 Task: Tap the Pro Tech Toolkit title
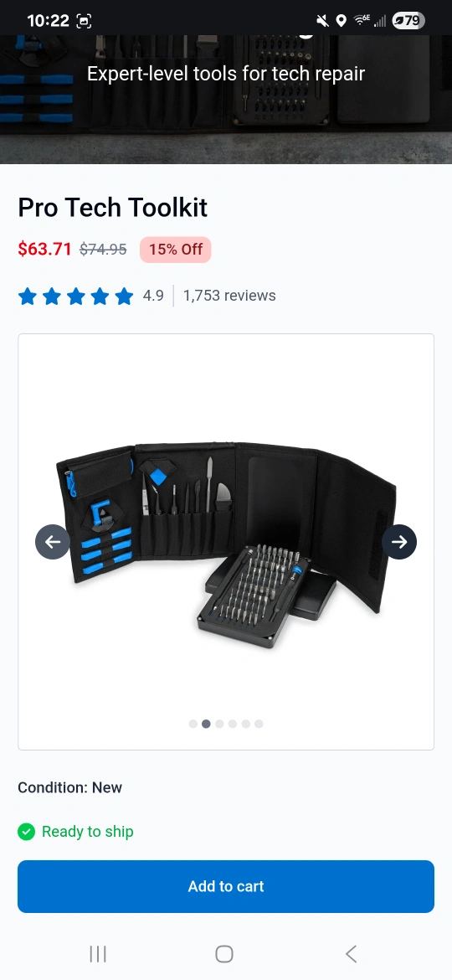(112, 208)
